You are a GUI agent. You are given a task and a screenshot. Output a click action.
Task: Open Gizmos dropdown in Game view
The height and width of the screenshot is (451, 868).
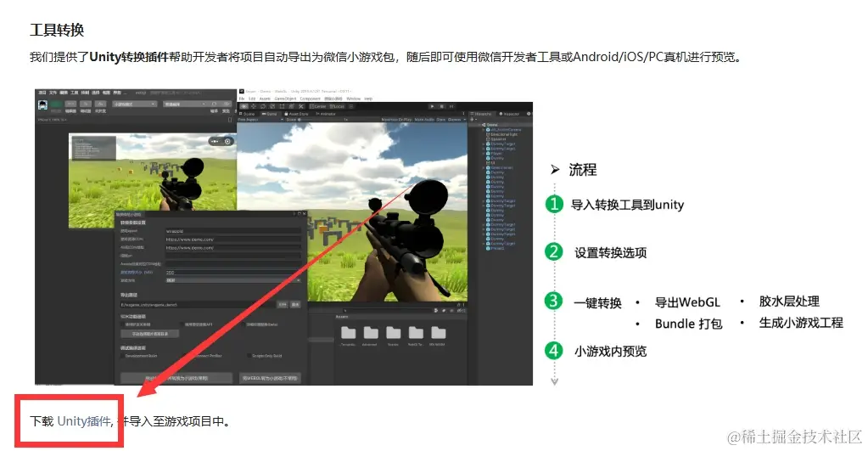tap(456, 120)
